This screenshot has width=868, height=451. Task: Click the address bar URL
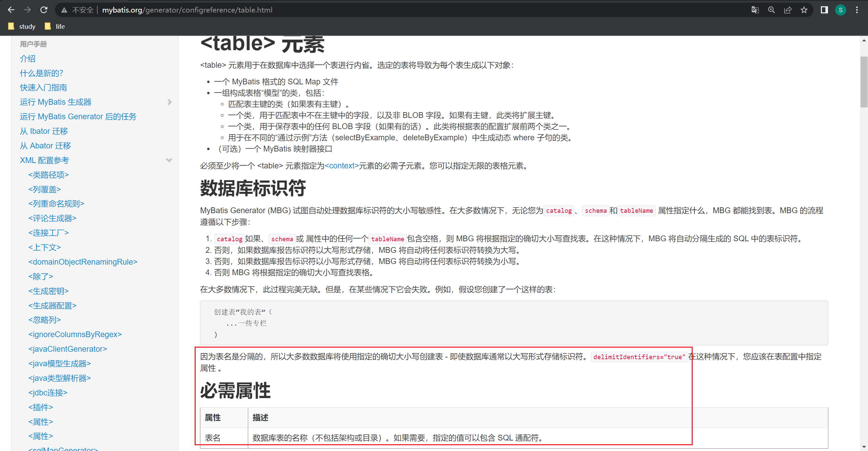click(x=187, y=10)
